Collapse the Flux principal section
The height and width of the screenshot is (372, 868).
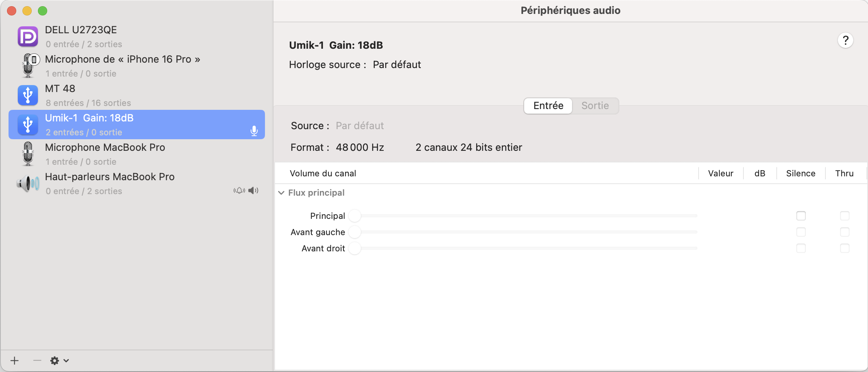click(x=281, y=193)
